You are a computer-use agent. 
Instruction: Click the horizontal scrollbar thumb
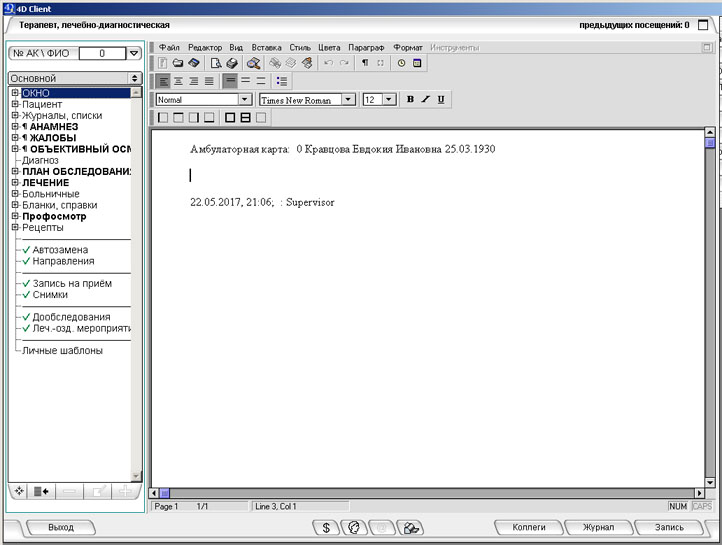point(165,493)
